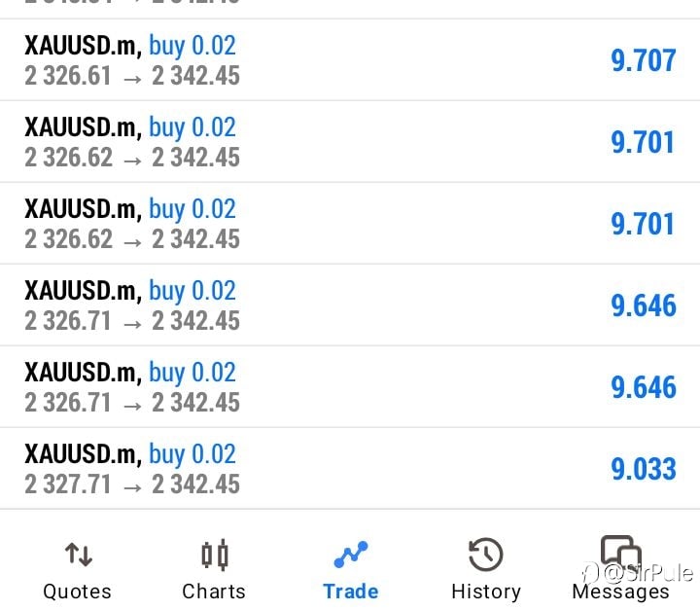
Task: Go to the History tab label
Action: click(486, 592)
